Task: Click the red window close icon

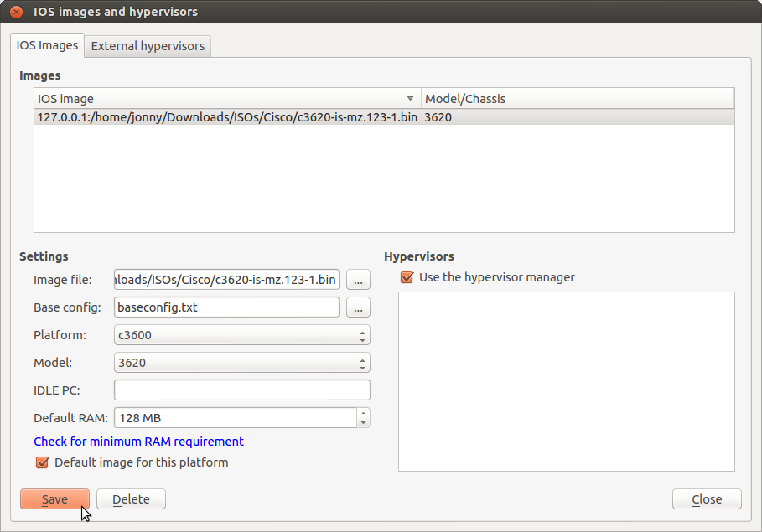Action: click(16, 12)
